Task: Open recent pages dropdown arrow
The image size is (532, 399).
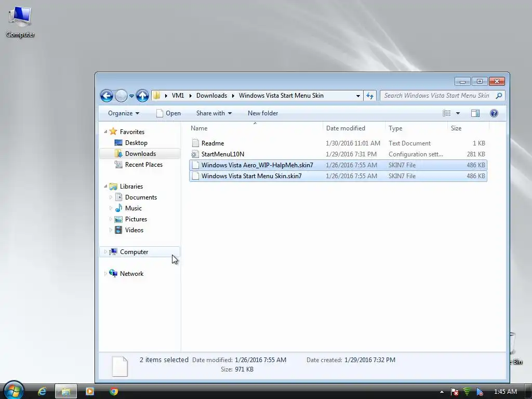Action: point(131,96)
